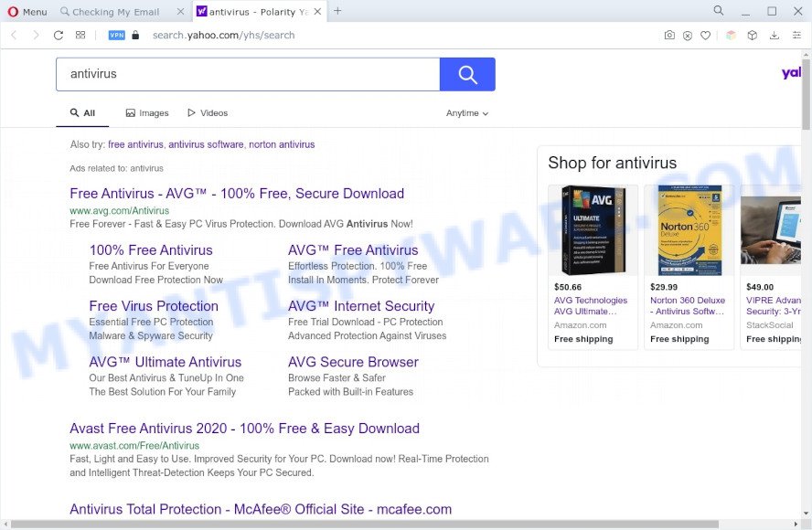The width and height of the screenshot is (812, 530).
Task: Close the Checking My Email tab
Action: 181,11
